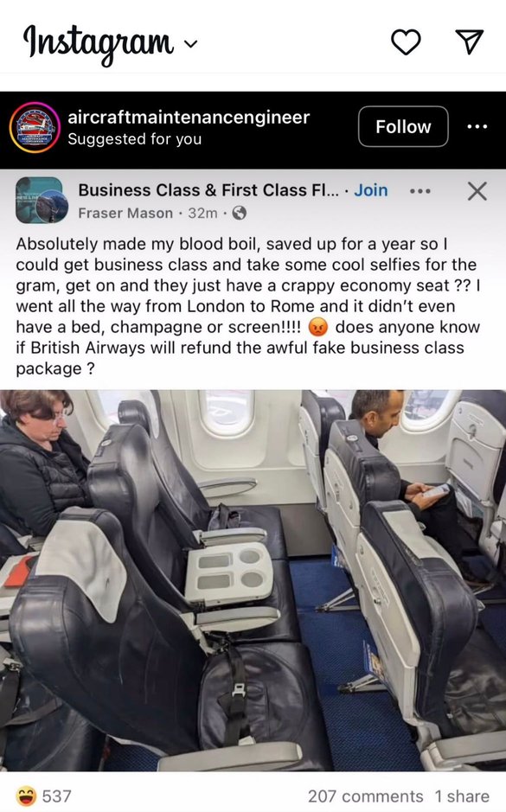Tap the public globe privacy icon

coord(239,213)
